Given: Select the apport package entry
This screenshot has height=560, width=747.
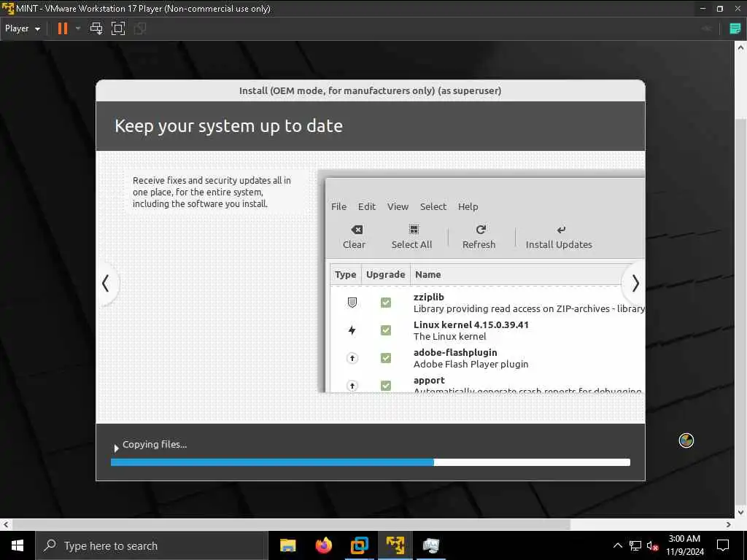Looking at the screenshot, I should coord(429,380).
